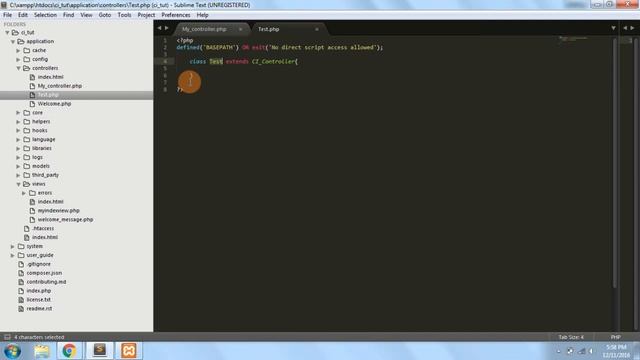
Task: Open the Preferences menu
Action: pos(176,15)
